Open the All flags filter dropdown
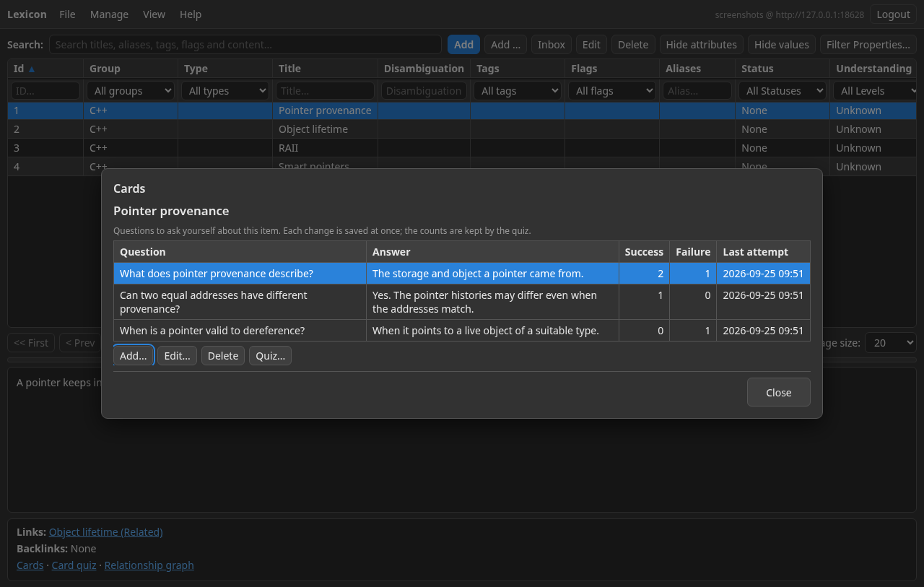This screenshot has height=587, width=924. point(612,91)
